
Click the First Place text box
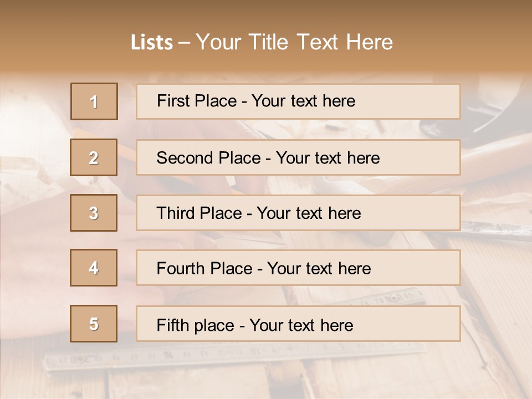coord(298,101)
